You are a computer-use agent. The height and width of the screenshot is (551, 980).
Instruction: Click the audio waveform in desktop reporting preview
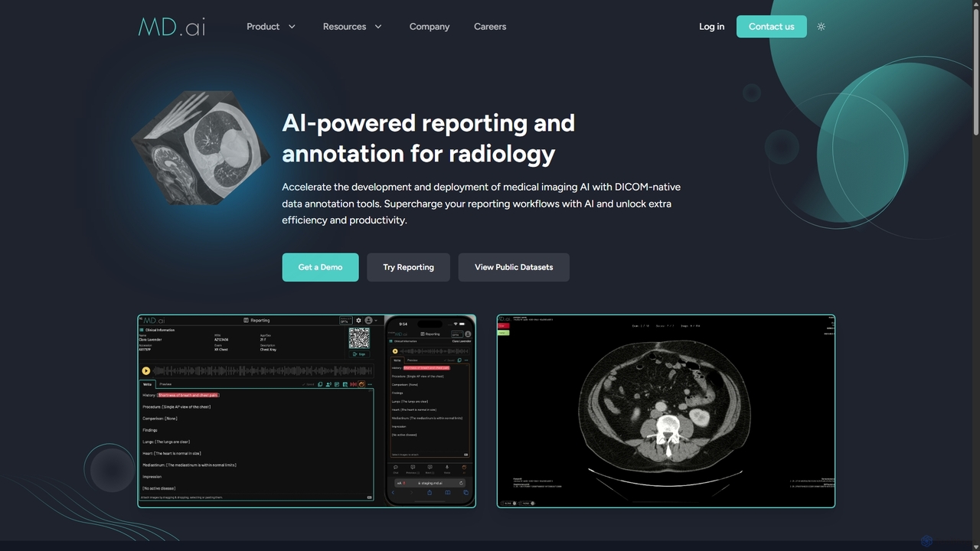262,371
